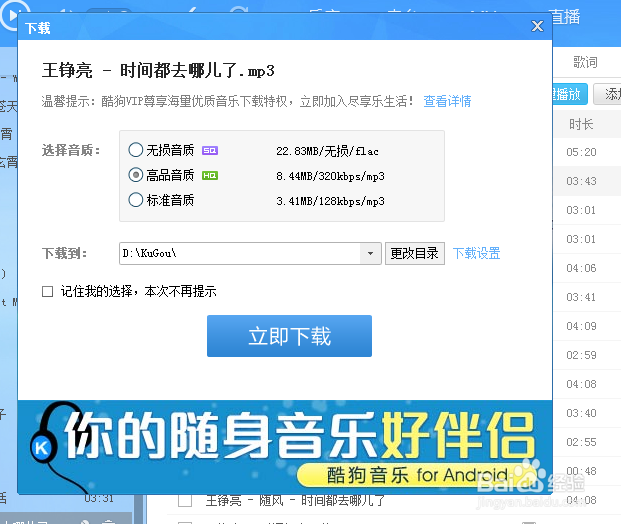Viewport: 621px width, 524px height.
Task: Open the download path dropdown arrow
Action: pyautogui.click(x=370, y=253)
